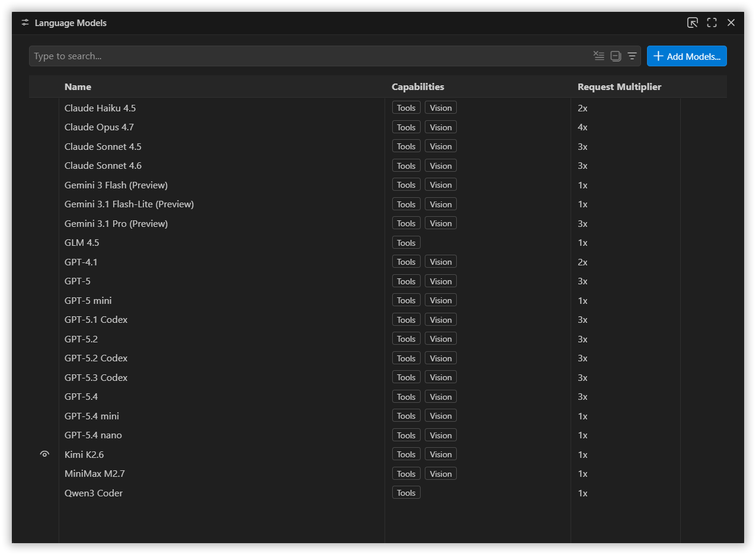Image resolution: width=756 pixels, height=555 pixels.
Task: Select the GPT-5.2 Codex model name
Action: pyautogui.click(x=96, y=358)
